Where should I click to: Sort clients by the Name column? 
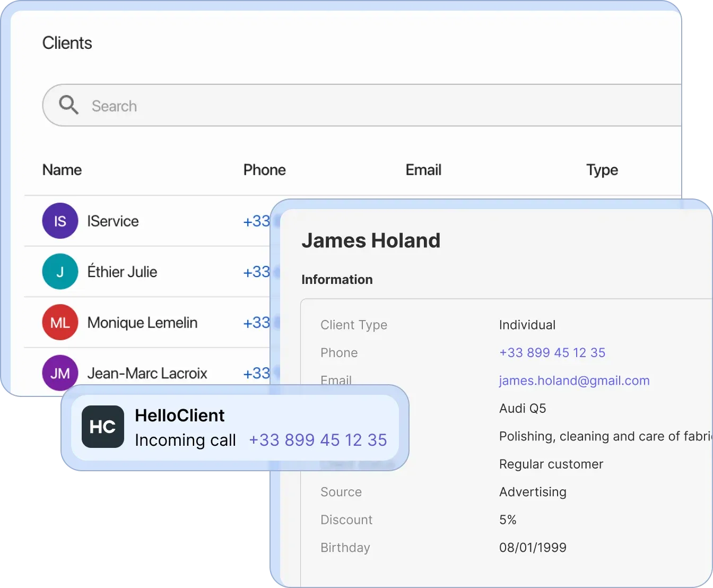pyautogui.click(x=62, y=170)
